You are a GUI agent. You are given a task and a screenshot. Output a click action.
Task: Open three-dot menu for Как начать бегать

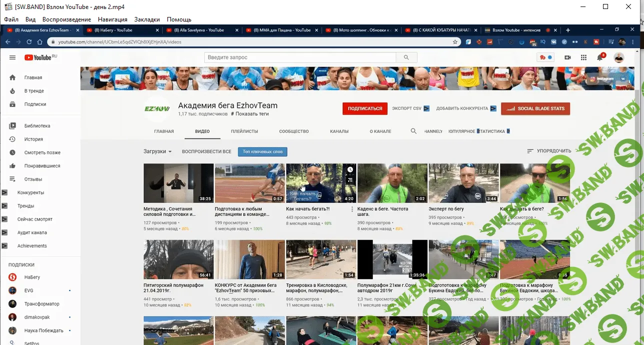pyautogui.click(x=352, y=209)
